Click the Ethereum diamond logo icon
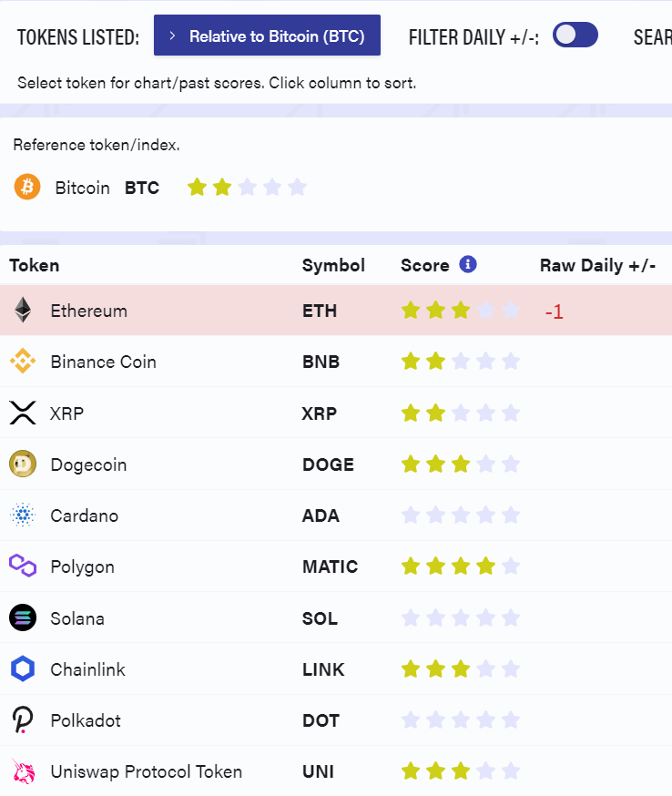The height and width of the screenshot is (796, 672). click(23, 311)
